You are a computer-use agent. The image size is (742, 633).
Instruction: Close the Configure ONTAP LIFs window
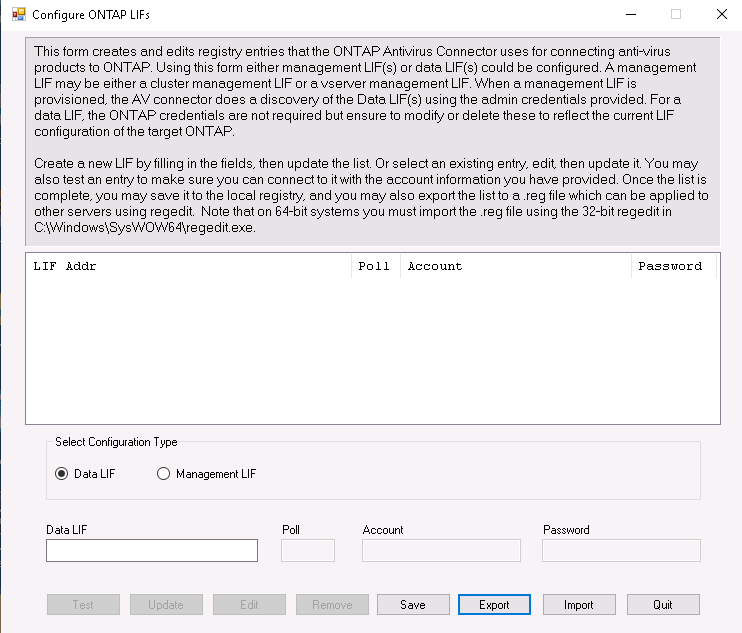click(x=722, y=14)
